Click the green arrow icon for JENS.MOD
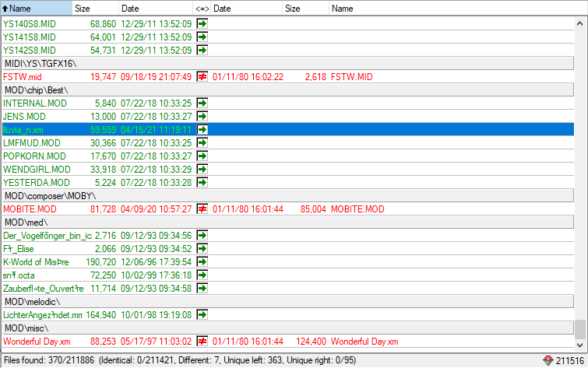Viewport: 588px width, 368px height. coord(202,117)
